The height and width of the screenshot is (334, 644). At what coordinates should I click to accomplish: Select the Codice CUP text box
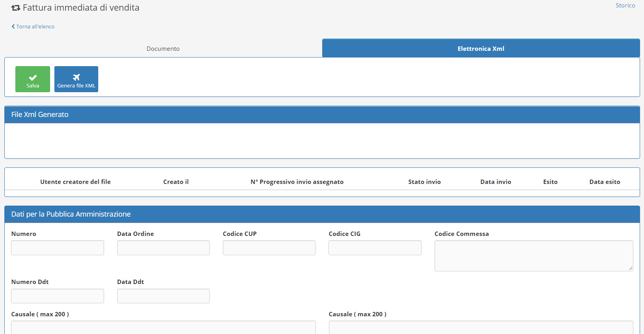(x=269, y=248)
